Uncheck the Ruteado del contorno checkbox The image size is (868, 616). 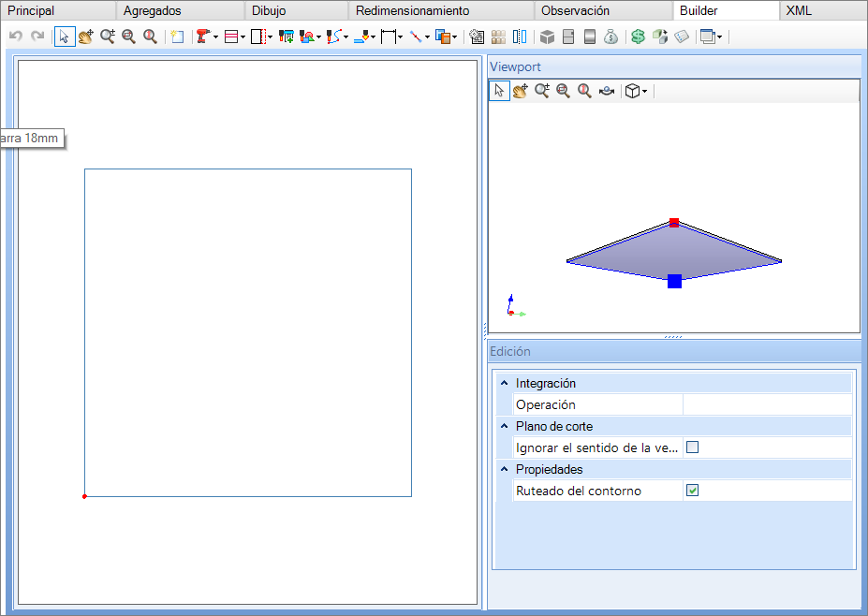(x=693, y=491)
